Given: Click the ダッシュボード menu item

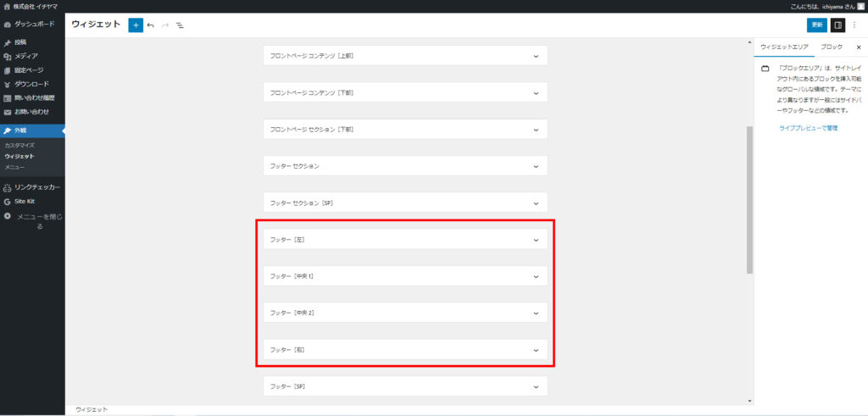Looking at the screenshot, I should point(34,25).
